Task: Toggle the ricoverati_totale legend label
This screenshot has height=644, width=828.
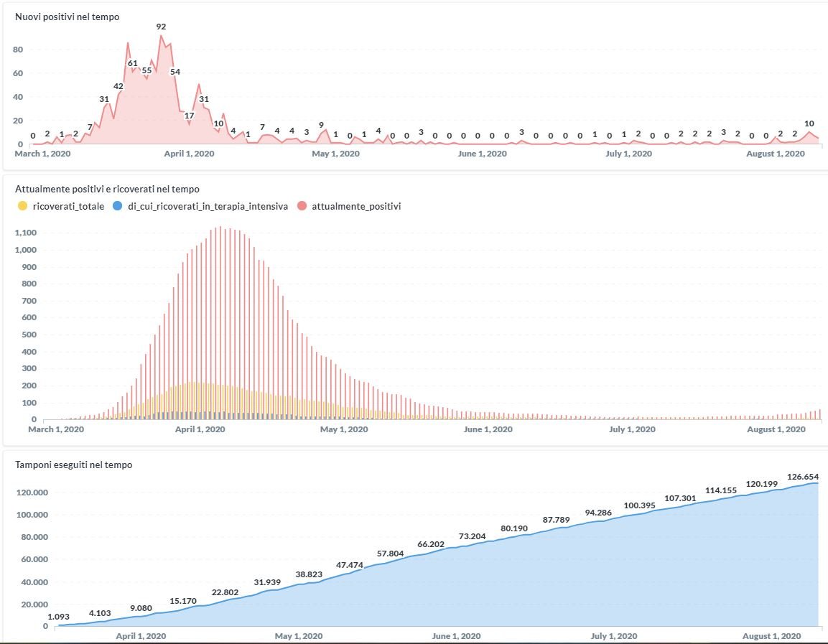Action: [x=68, y=206]
